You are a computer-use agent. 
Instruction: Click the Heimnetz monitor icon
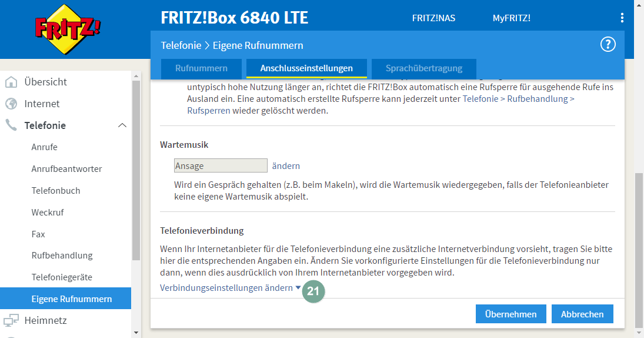click(x=11, y=321)
